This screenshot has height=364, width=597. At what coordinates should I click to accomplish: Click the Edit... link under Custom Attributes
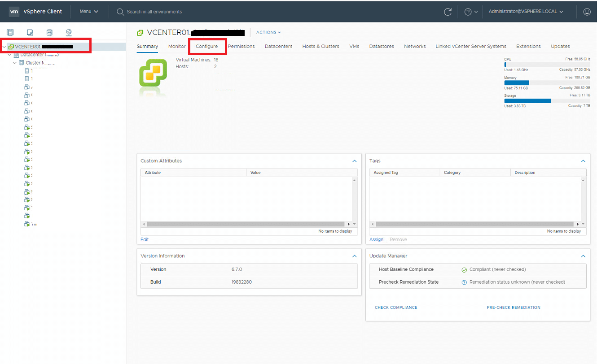pos(146,239)
